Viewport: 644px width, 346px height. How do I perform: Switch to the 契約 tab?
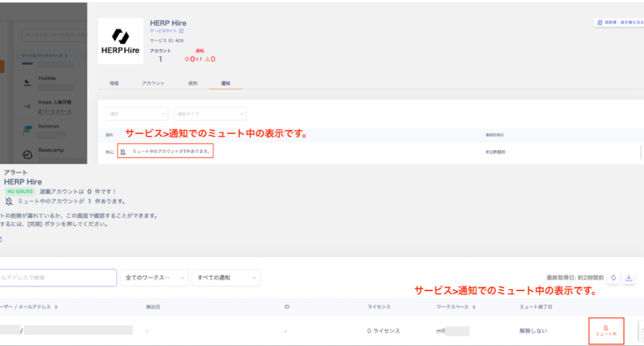pyautogui.click(x=193, y=83)
